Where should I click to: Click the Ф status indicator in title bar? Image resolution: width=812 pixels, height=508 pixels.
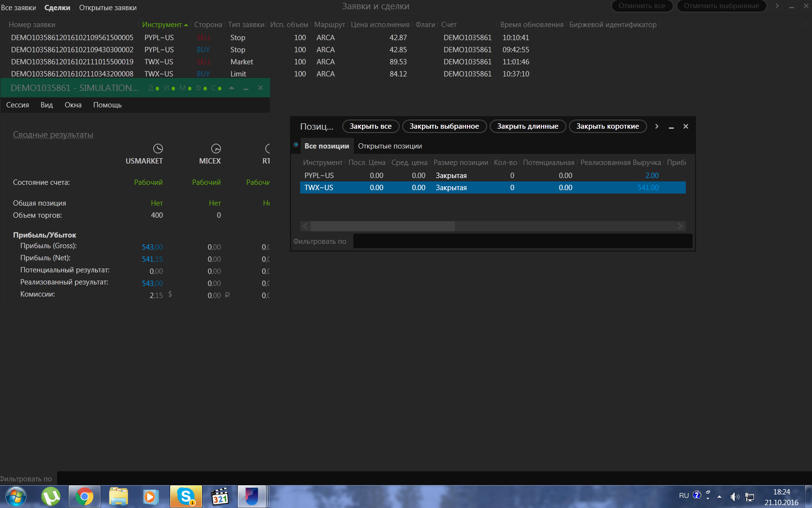pyautogui.click(x=202, y=88)
